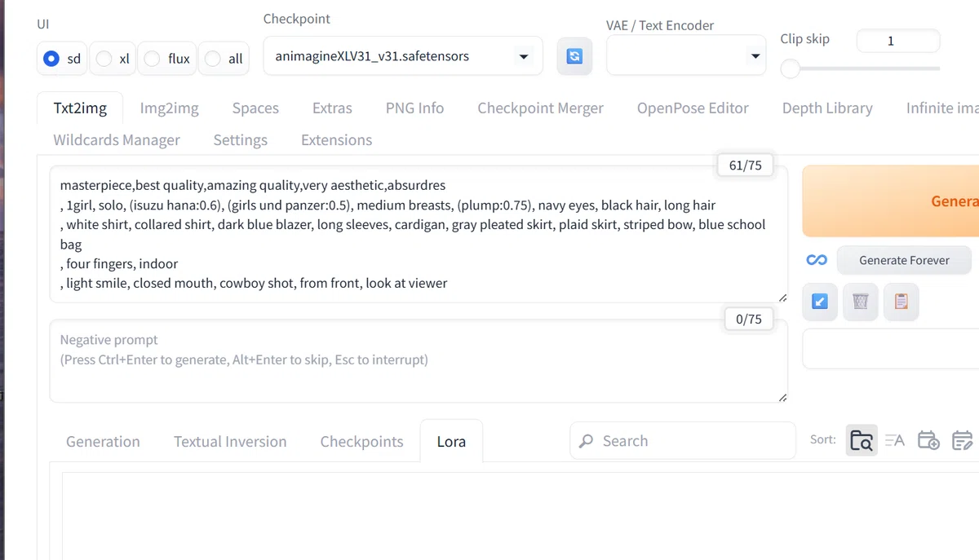This screenshot has height=560, width=979.
Task: Adjust the Clip skip slider handle
Action: coord(790,68)
